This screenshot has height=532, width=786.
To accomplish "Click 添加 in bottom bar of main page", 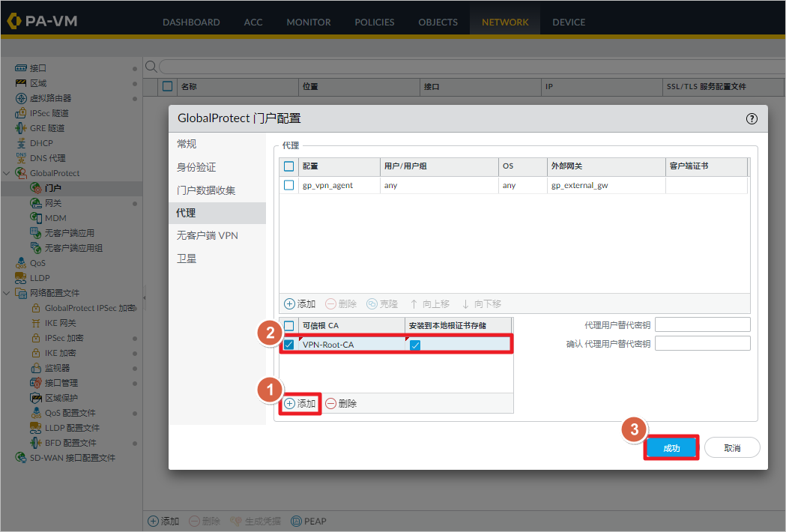I will pos(163,522).
